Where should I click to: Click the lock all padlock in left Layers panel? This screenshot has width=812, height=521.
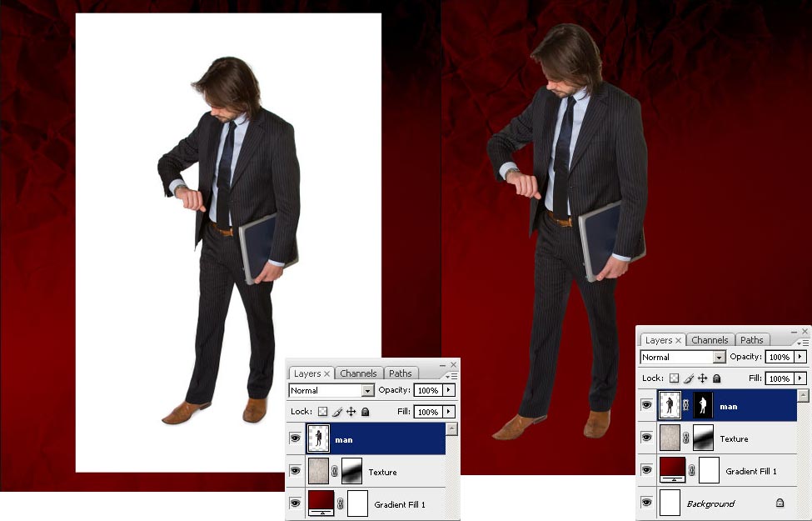[365, 412]
